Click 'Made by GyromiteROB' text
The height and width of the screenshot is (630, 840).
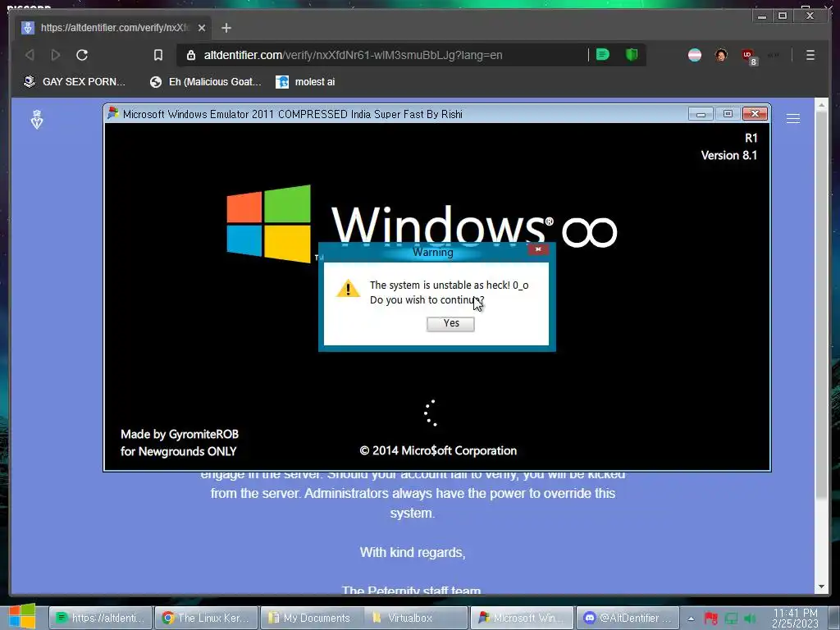tap(180, 434)
